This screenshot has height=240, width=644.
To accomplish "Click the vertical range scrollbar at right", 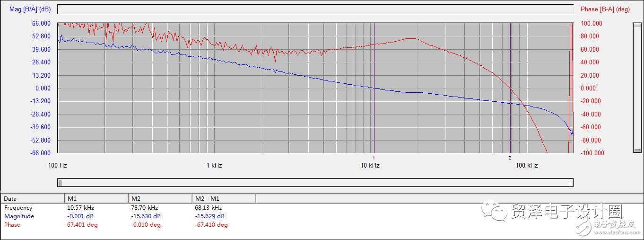I will 636,88.
